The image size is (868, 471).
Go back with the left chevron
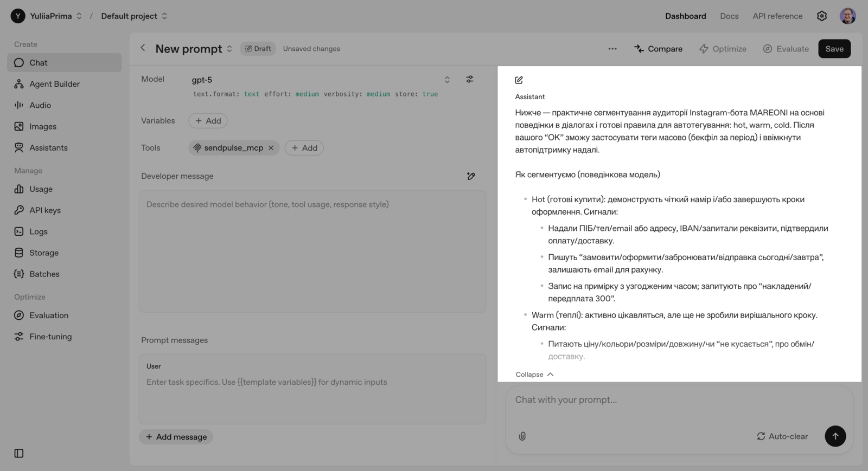pyautogui.click(x=143, y=48)
